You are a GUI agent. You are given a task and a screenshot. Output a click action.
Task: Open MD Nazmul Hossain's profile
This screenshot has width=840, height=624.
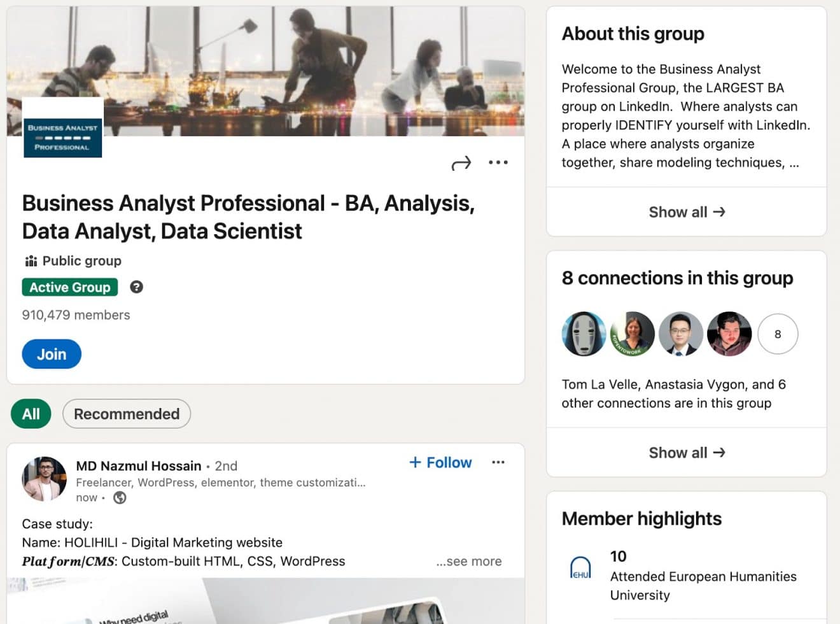[x=138, y=465]
